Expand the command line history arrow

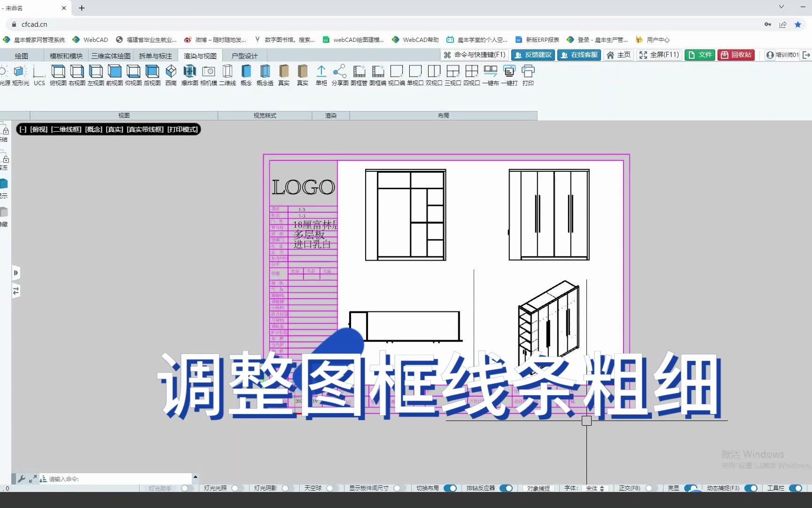pyautogui.click(x=195, y=476)
